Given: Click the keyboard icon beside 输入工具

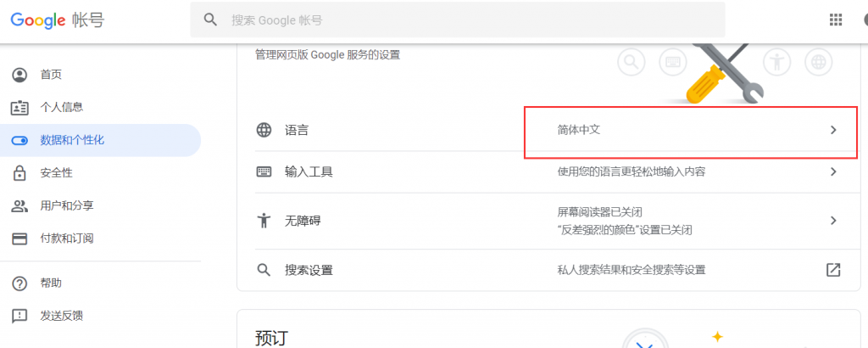Looking at the screenshot, I should click(x=264, y=171).
